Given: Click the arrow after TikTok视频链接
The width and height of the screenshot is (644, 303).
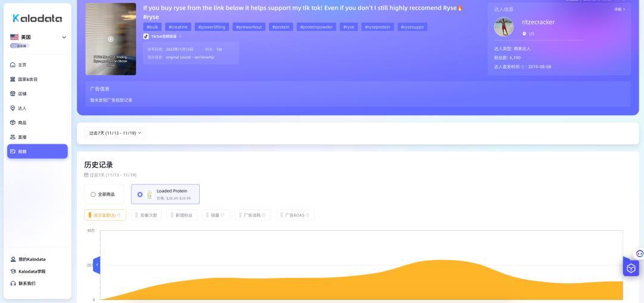Looking at the screenshot, I should [x=180, y=36].
